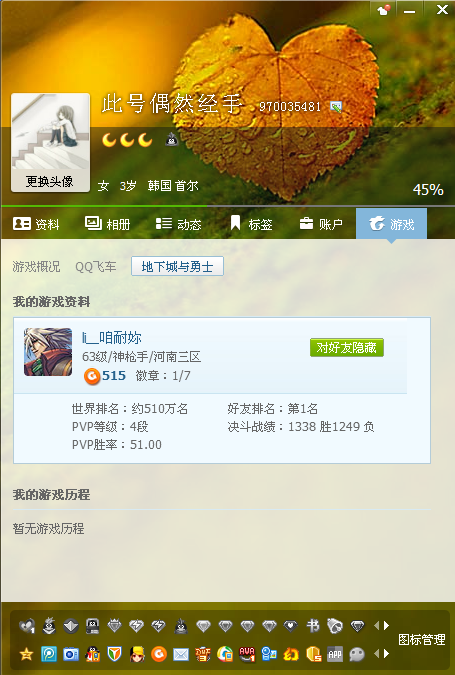Open the game character name link
The height and width of the screenshot is (675, 455).
pyautogui.click(x=112, y=338)
